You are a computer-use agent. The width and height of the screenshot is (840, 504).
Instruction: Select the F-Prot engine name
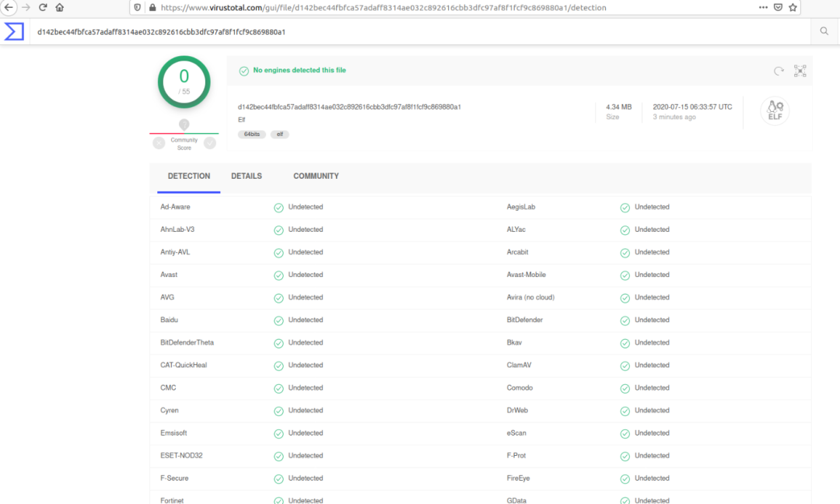[516, 455]
